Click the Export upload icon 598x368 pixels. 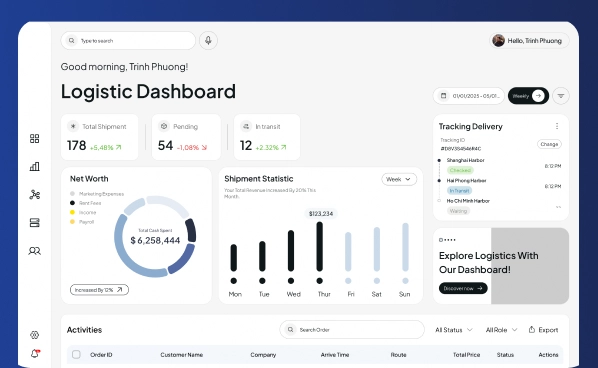532,329
